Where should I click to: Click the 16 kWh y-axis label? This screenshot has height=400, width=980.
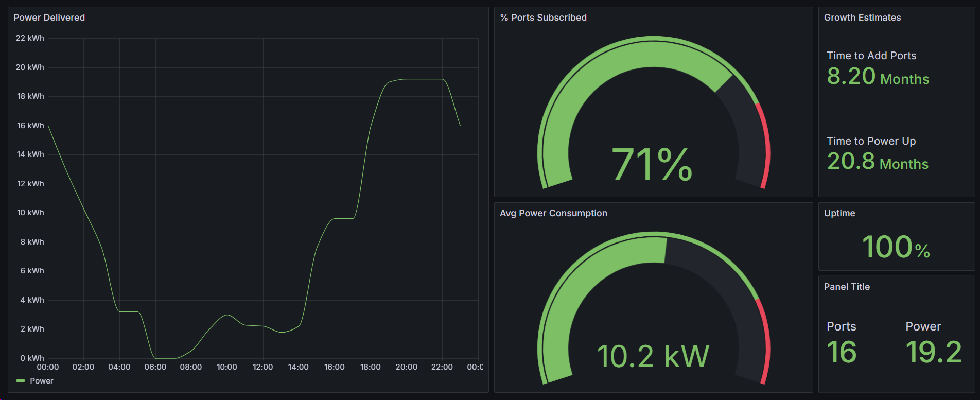click(x=30, y=126)
